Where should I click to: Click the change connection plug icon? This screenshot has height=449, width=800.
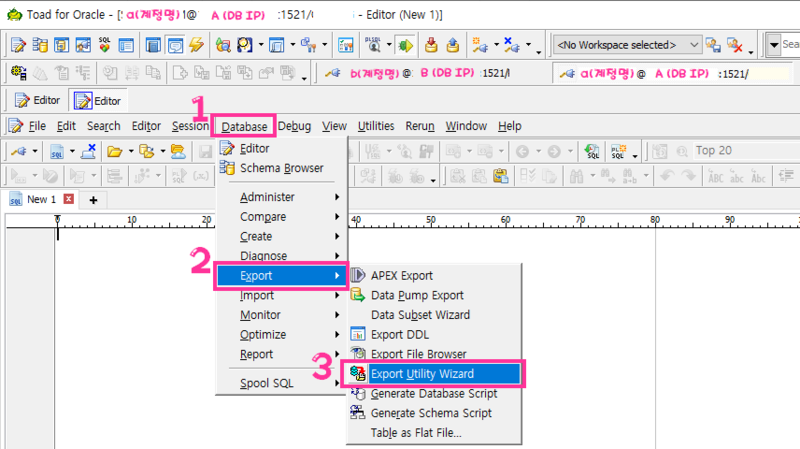pos(19,151)
